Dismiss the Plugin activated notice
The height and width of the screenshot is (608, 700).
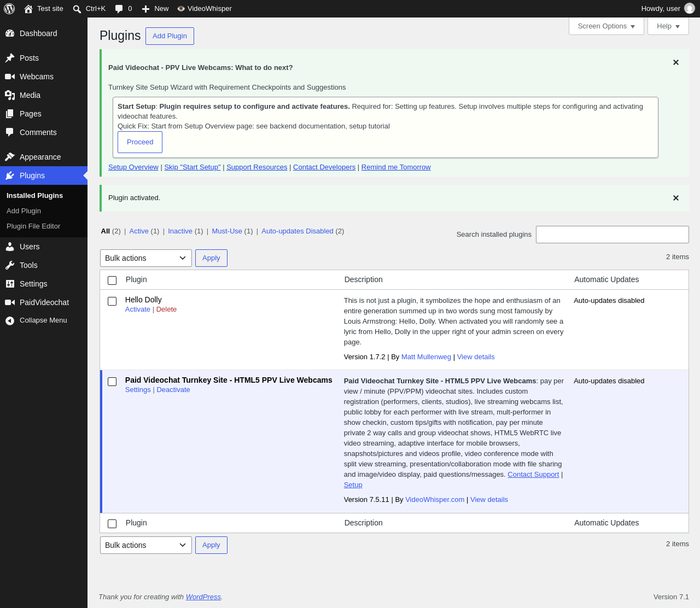(676, 198)
